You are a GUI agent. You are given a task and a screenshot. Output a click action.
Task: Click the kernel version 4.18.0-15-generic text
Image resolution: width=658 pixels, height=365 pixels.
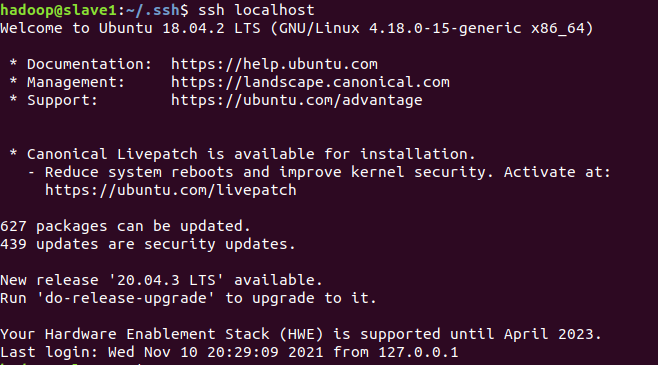(445, 28)
